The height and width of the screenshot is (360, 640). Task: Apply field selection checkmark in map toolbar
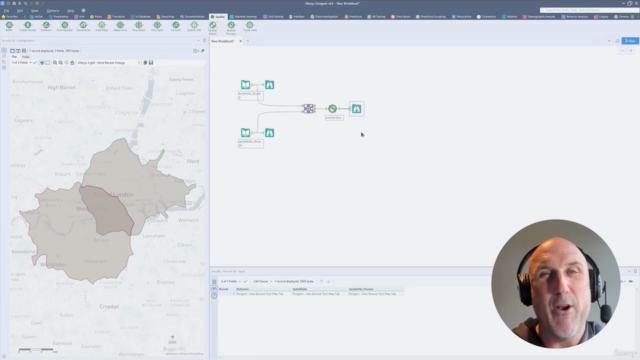[x=35, y=63]
